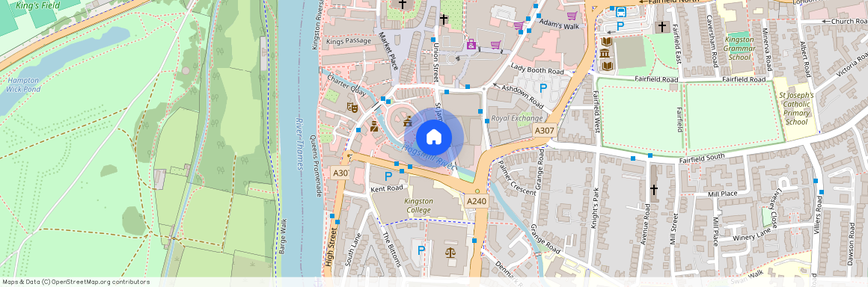This screenshot has height=287, width=868.
Task: Click the purple department store bag icon
Action: (471, 43)
